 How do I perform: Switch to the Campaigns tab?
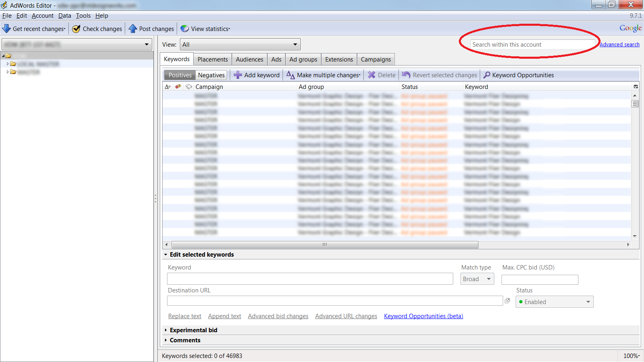click(x=376, y=60)
